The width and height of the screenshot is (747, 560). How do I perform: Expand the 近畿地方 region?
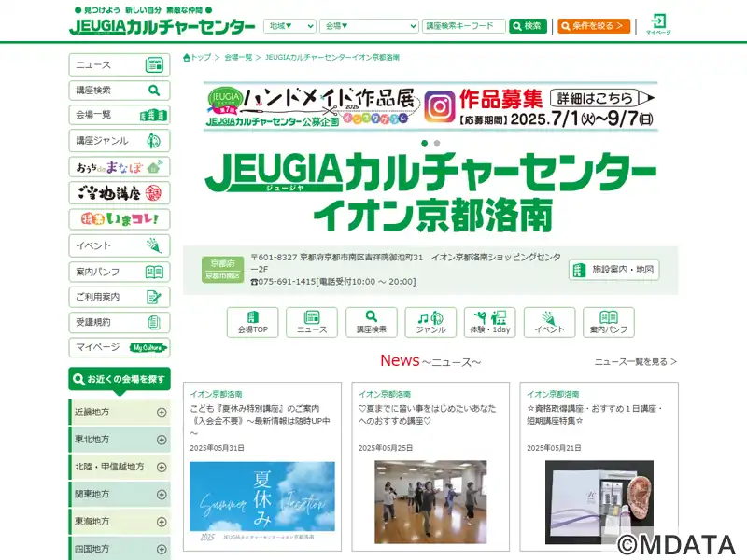(x=120, y=413)
